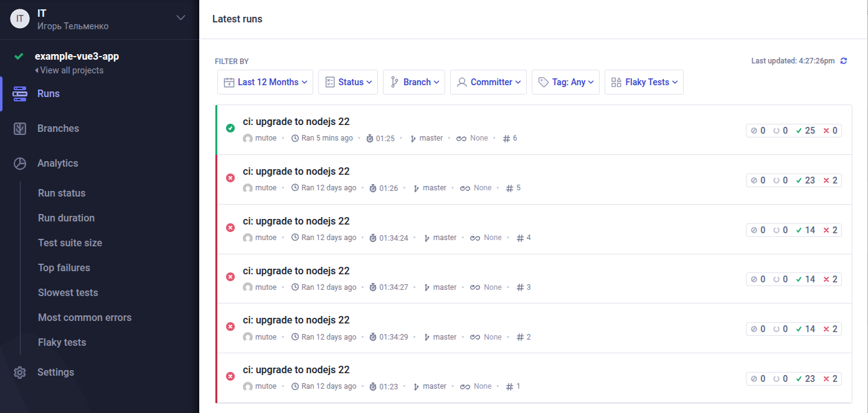Open run #6 titled ci: upgrade to nodejs 22
The image size is (868, 413).
[296, 122]
